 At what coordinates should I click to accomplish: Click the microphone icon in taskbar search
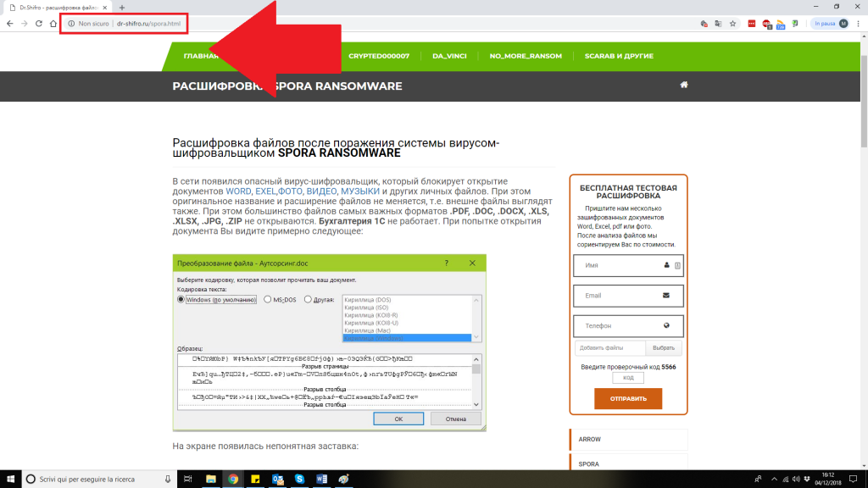[x=168, y=480]
